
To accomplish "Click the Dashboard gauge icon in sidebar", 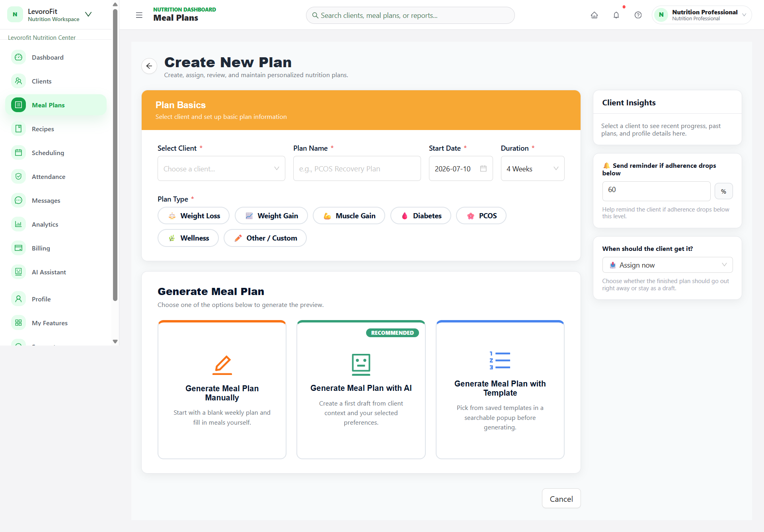I will 18,57.
